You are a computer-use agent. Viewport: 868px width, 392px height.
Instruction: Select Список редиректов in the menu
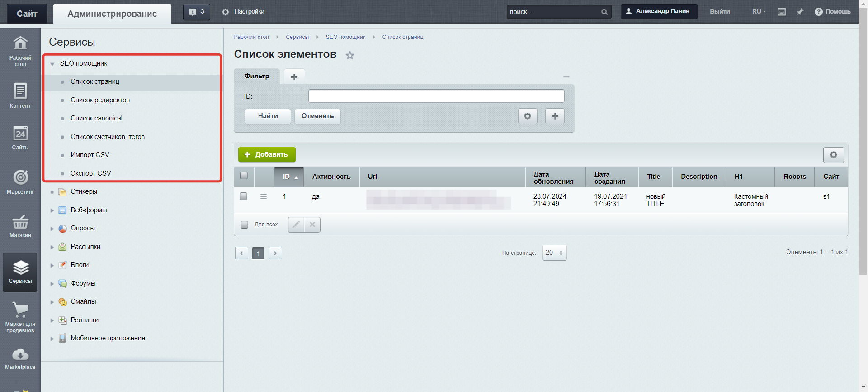100,100
